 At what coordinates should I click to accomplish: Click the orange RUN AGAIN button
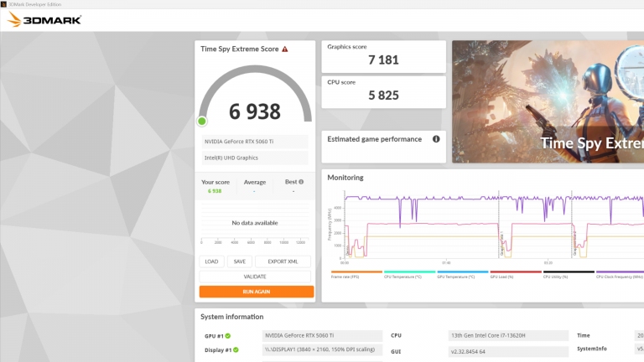coord(257,292)
